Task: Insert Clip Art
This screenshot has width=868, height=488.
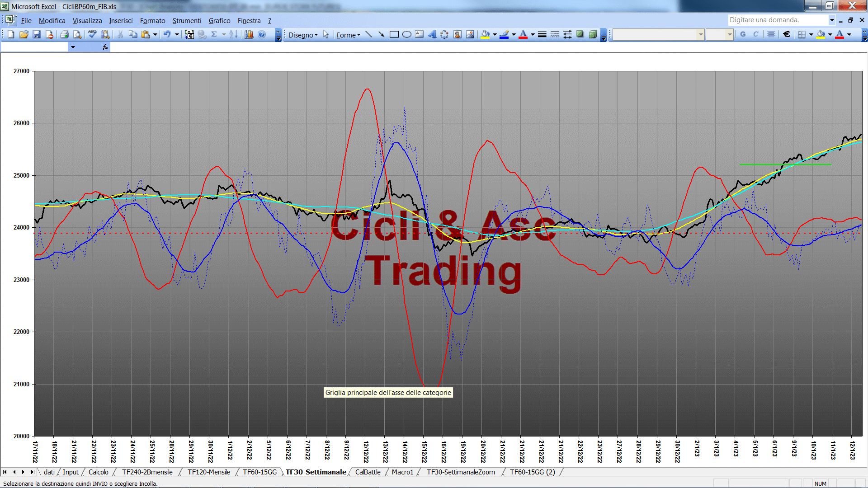Action: [x=457, y=34]
